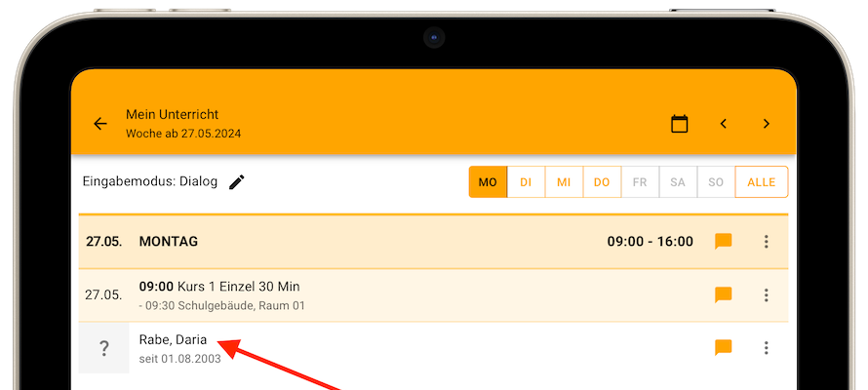Image resolution: width=868 pixels, height=390 pixels.
Task: Click the 'Mein Unterricht' title
Action: [x=173, y=114]
